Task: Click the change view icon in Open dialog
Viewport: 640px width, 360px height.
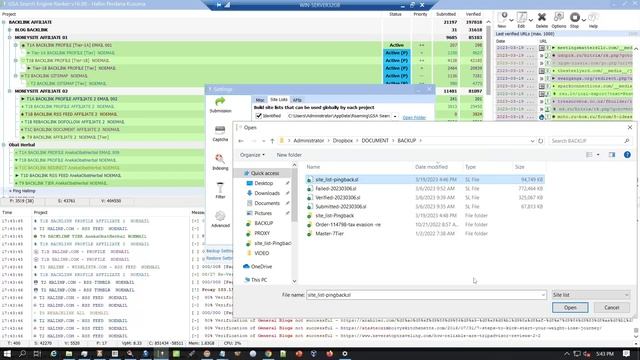Action: pos(589,155)
